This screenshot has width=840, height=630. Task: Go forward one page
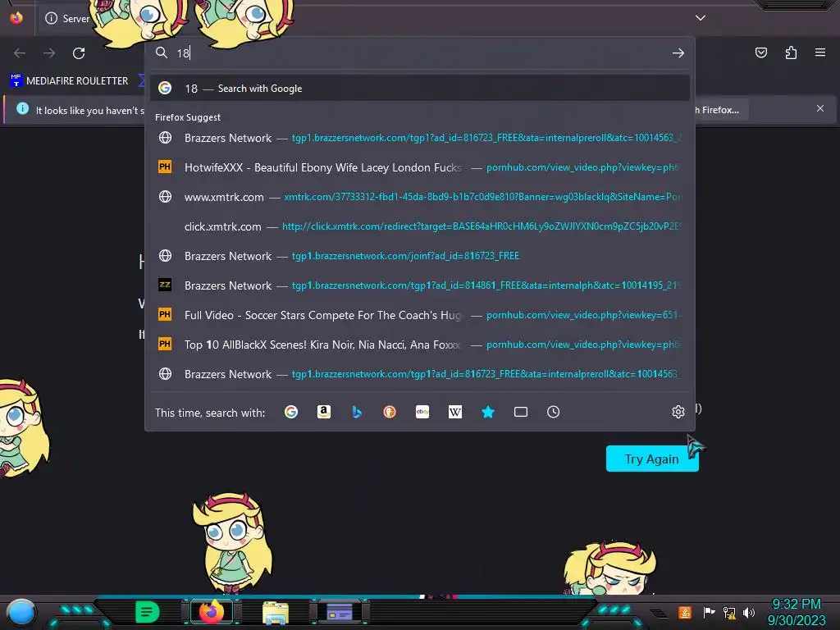point(49,53)
